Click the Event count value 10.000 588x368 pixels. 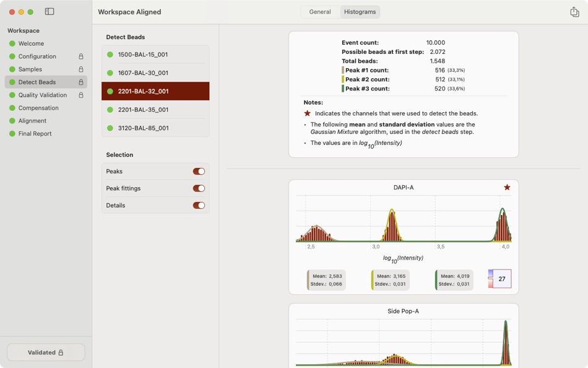[x=435, y=42]
